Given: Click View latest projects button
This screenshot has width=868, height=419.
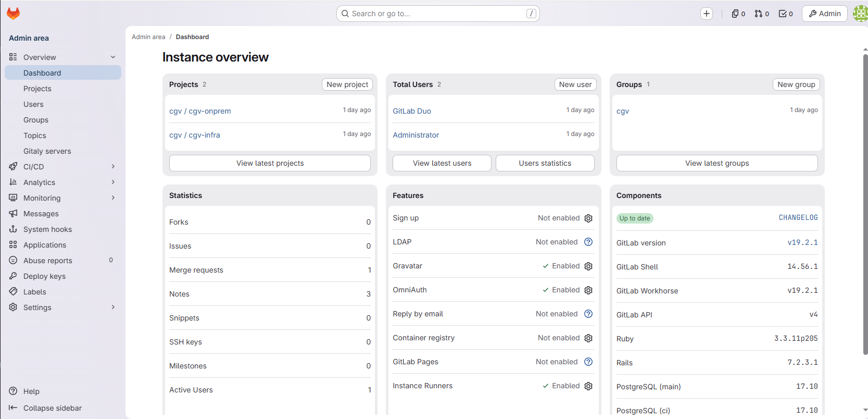Looking at the screenshot, I should coord(270,163).
